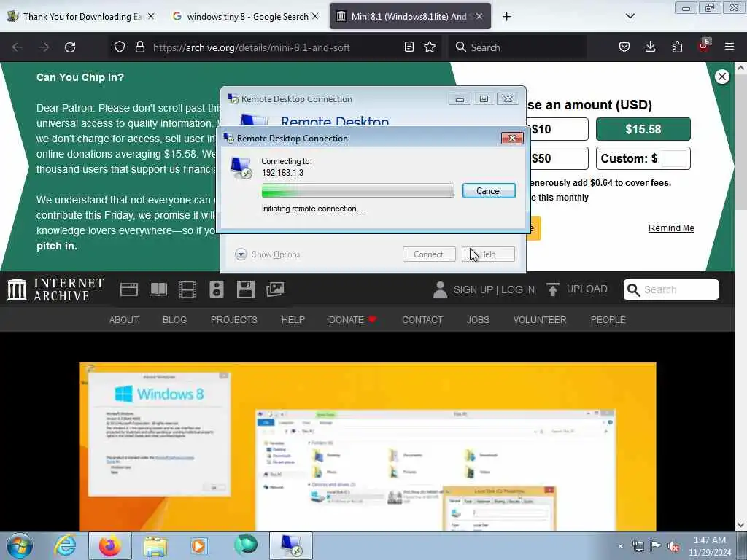Cancel the remote connection attempt

click(x=488, y=191)
